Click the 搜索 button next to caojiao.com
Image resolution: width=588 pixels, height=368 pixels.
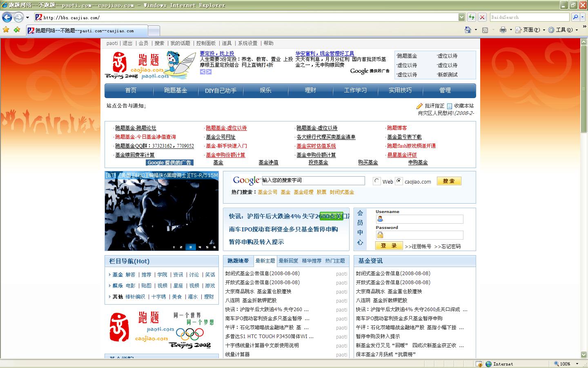tap(449, 181)
